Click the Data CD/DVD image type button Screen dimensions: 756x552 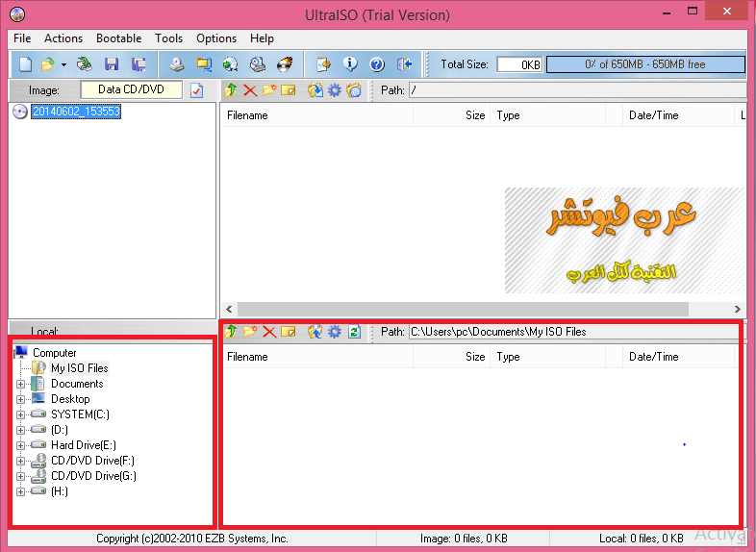[x=131, y=89]
